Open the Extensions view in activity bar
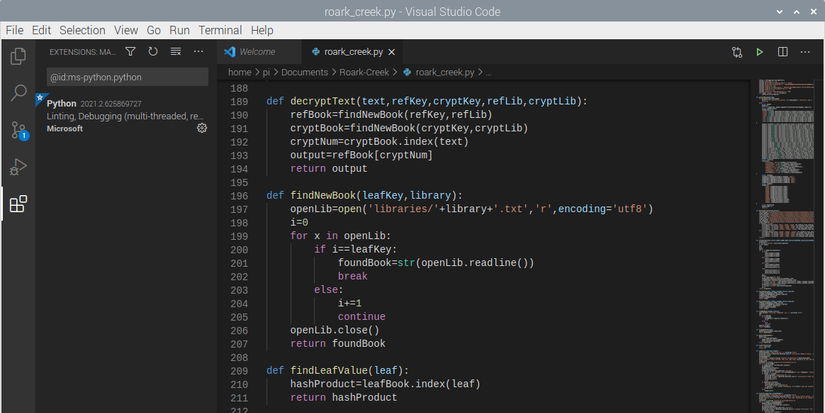 (x=18, y=204)
